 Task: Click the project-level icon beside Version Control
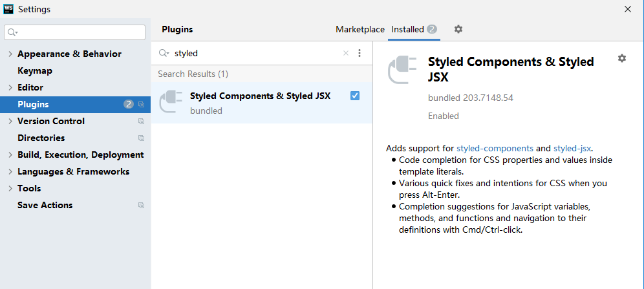[x=142, y=121]
